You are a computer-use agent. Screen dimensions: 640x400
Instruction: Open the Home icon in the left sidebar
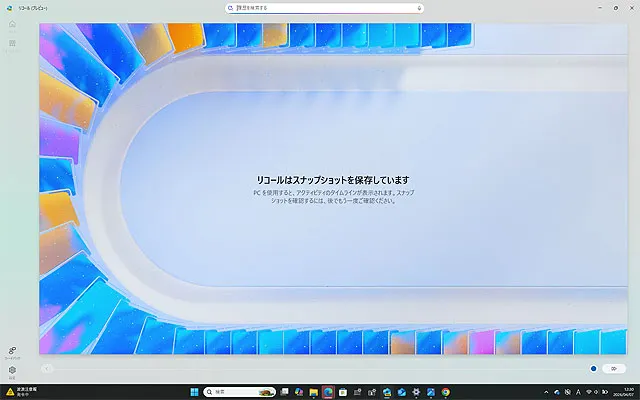coord(12,25)
